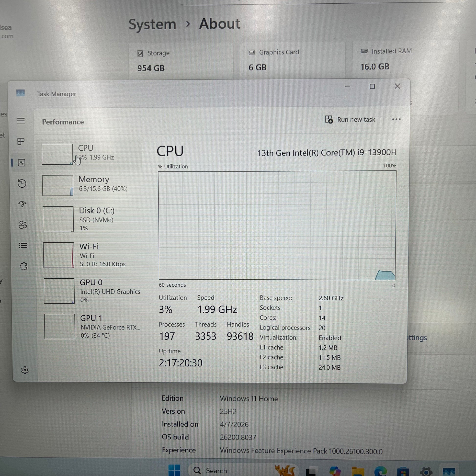Open the Details list page icon
Screen dimensions: 476x476
[x=23, y=245]
